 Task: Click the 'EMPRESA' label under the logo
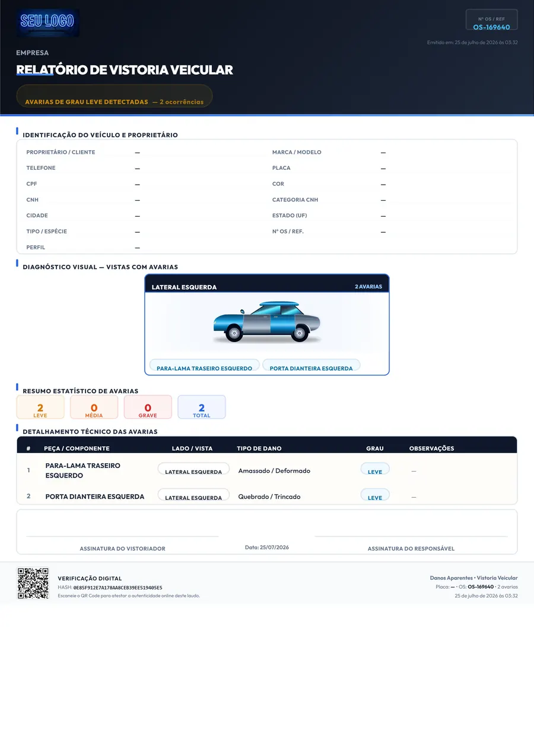33,53
